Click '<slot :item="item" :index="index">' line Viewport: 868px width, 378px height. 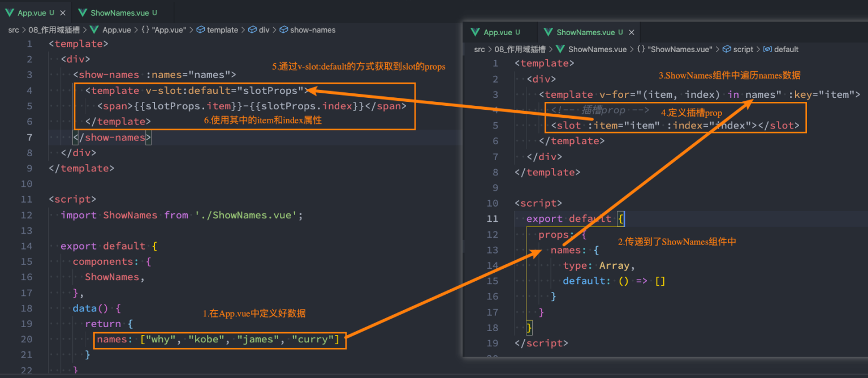click(675, 126)
